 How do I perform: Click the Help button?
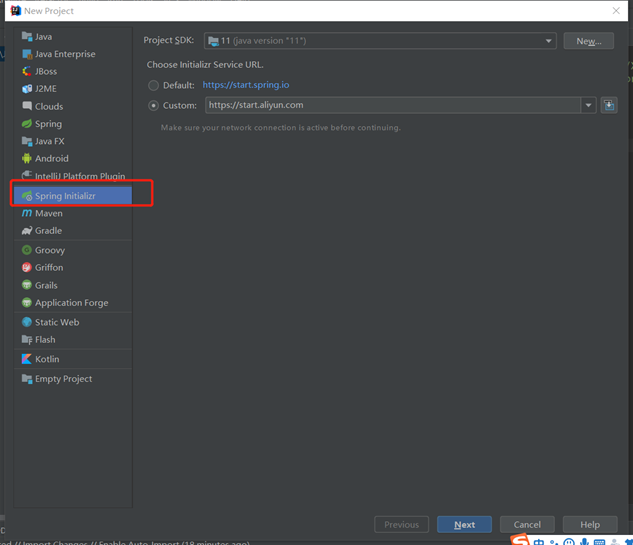click(x=590, y=524)
